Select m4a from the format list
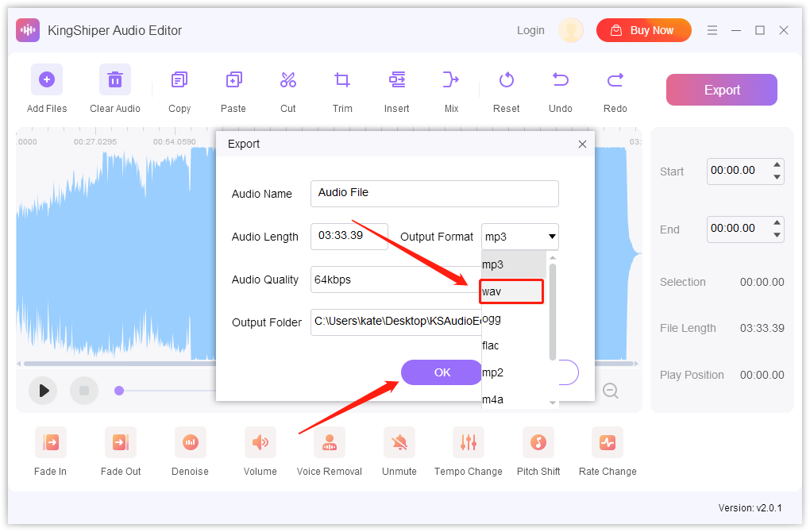 [x=514, y=399]
